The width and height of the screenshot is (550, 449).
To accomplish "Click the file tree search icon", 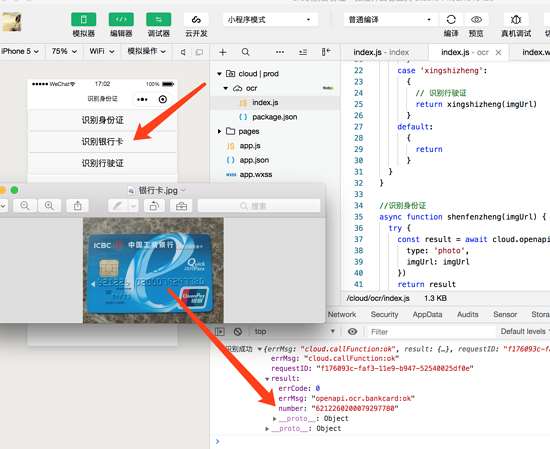I will pos(246,52).
